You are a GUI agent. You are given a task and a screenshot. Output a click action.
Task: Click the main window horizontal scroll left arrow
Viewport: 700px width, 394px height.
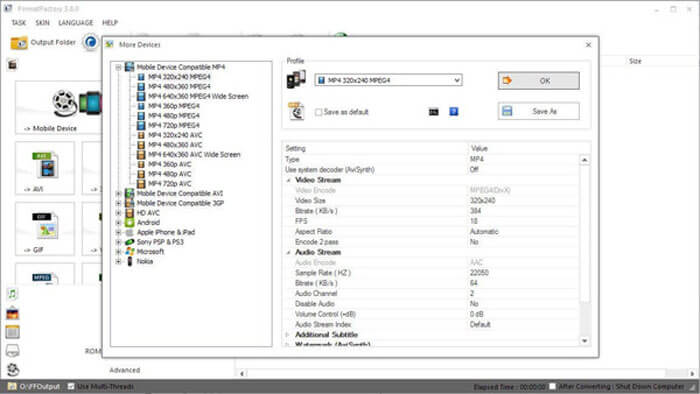242,373
